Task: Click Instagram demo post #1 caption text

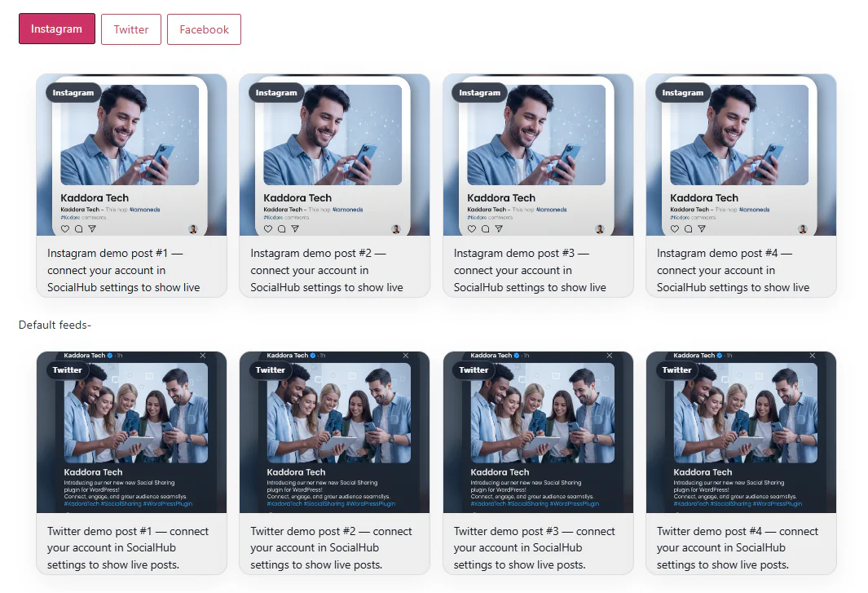Action: (124, 270)
